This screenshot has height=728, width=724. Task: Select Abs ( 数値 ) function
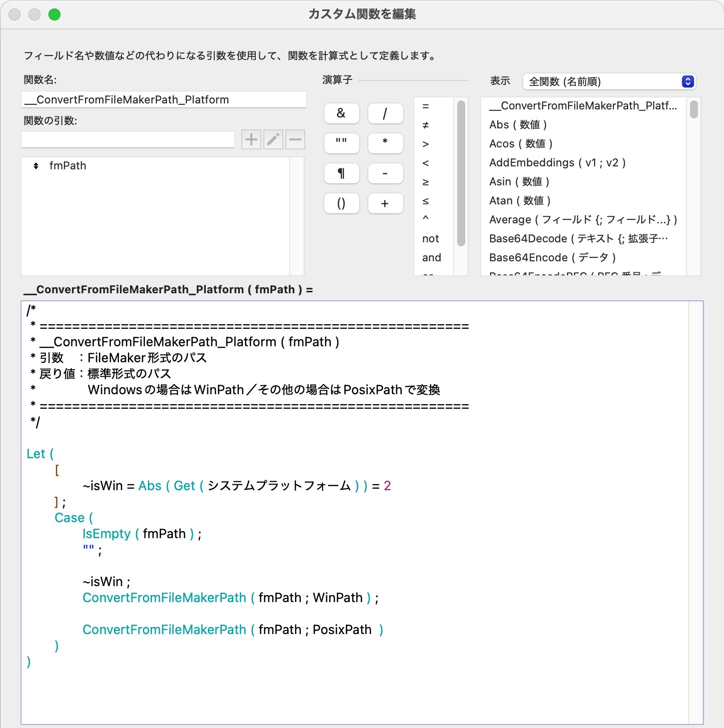[583, 125]
